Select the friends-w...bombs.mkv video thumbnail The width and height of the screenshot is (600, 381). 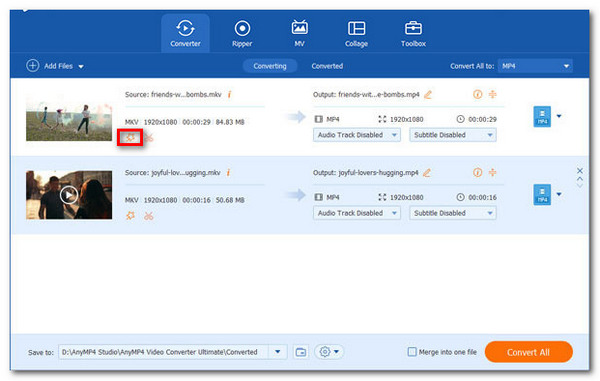(69, 117)
